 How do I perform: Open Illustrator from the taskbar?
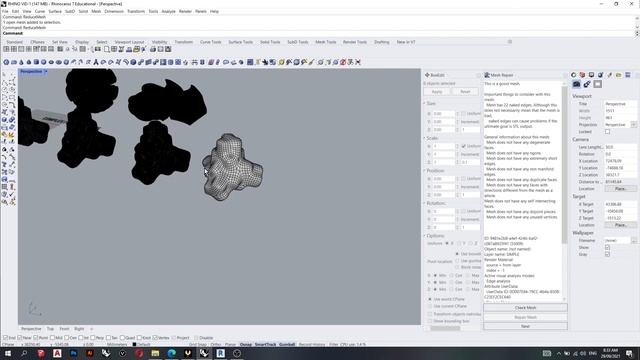pos(90,353)
